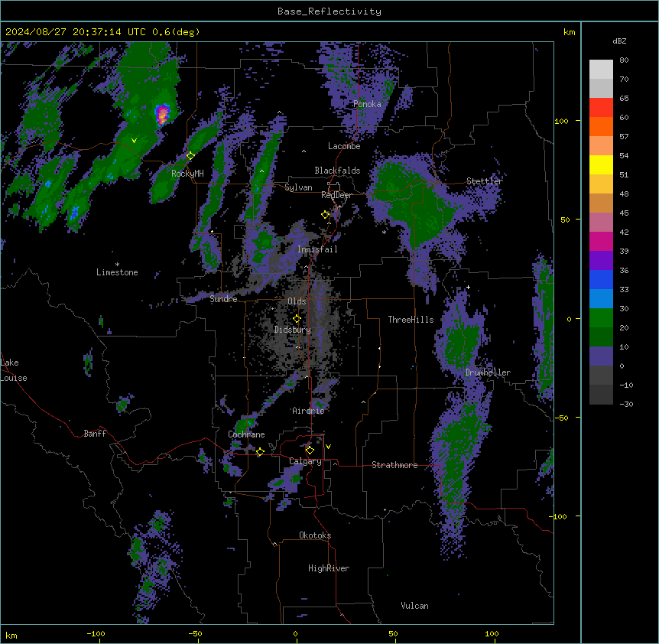
Task: Click the km unit label in the top right
Action: click(x=569, y=32)
